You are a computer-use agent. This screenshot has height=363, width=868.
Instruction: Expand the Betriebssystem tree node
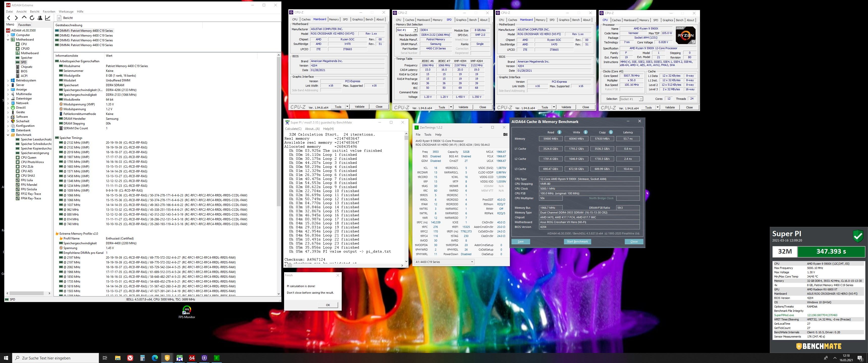coord(8,80)
